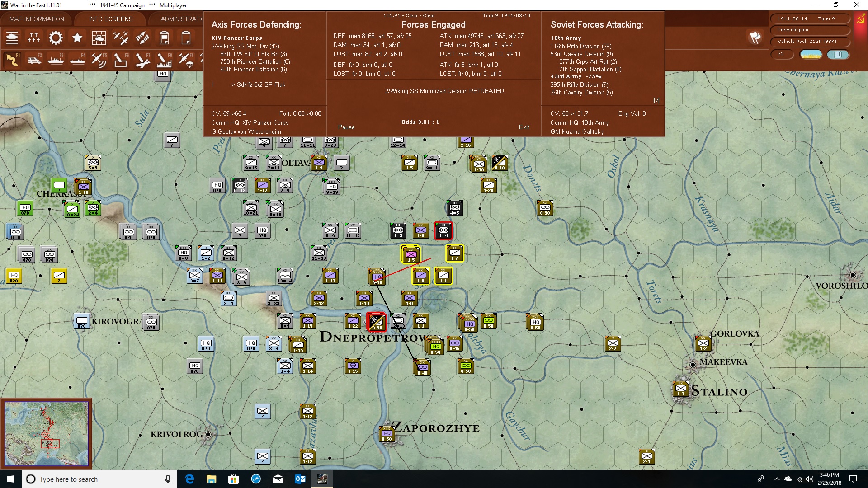The width and height of the screenshot is (868, 488).
Task: Click the minimap overview
Action: click(46, 434)
